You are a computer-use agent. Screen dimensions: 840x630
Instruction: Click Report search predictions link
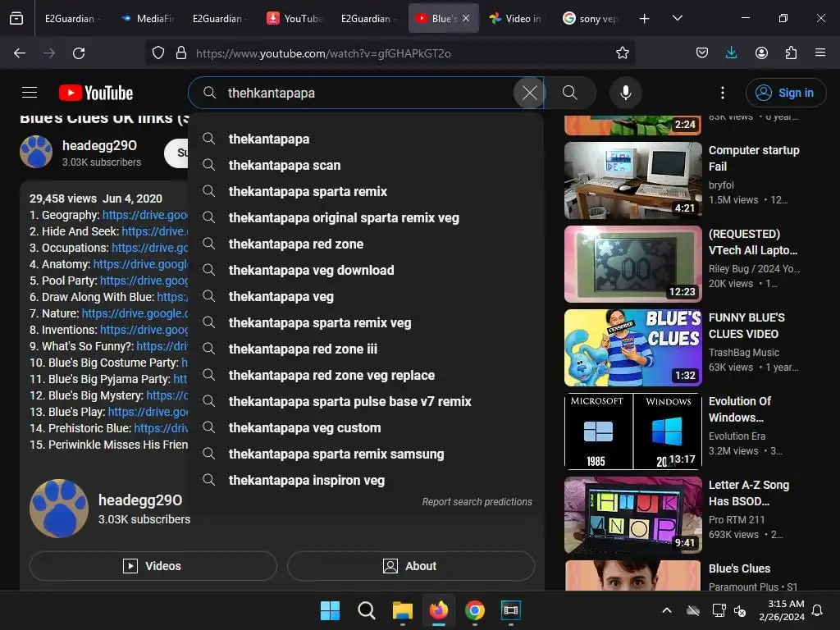[x=477, y=501]
